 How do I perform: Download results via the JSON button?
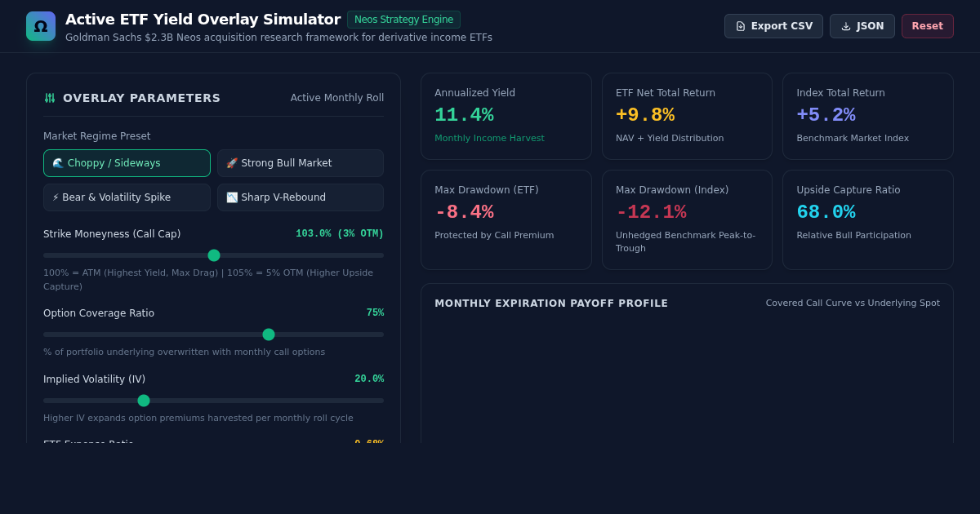tap(862, 26)
